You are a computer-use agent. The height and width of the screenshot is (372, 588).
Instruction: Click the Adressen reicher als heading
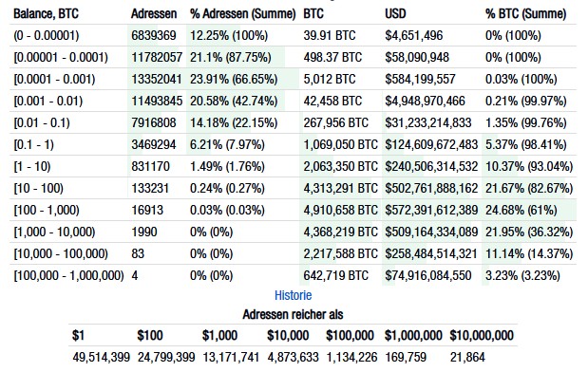[293, 314]
